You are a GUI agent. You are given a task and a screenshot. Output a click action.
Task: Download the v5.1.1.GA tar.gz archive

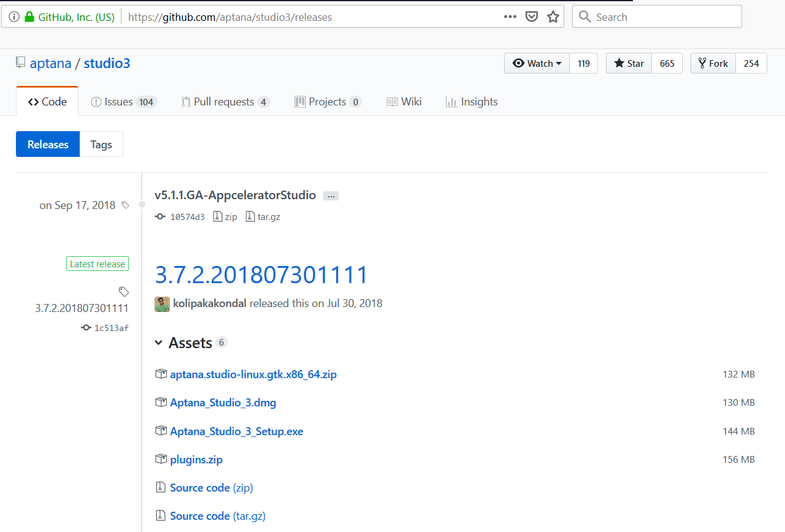click(262, 216)
